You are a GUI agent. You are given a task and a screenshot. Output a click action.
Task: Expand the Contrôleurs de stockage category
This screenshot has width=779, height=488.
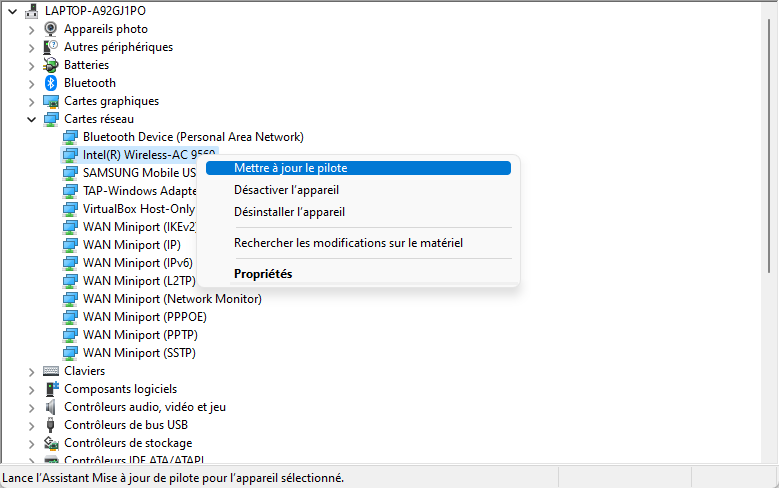click(31, 444)
